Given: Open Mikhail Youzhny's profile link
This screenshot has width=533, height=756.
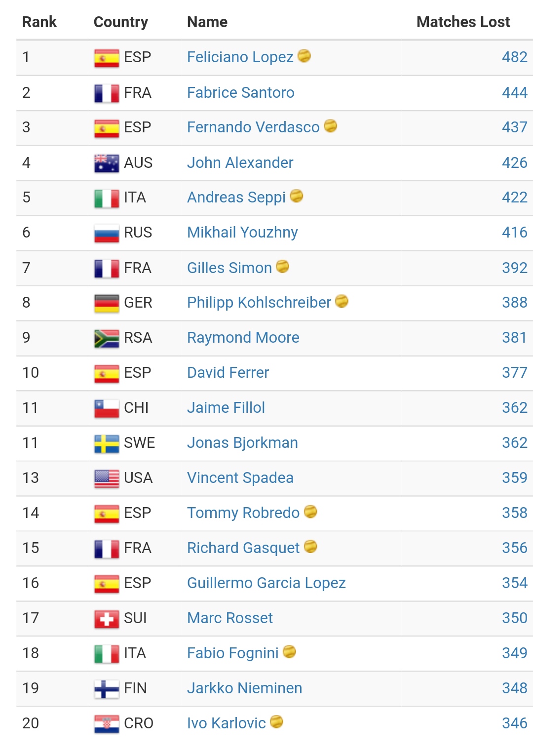Looking at the screenshot, I should pyautogui.click(x=242, y=233).
